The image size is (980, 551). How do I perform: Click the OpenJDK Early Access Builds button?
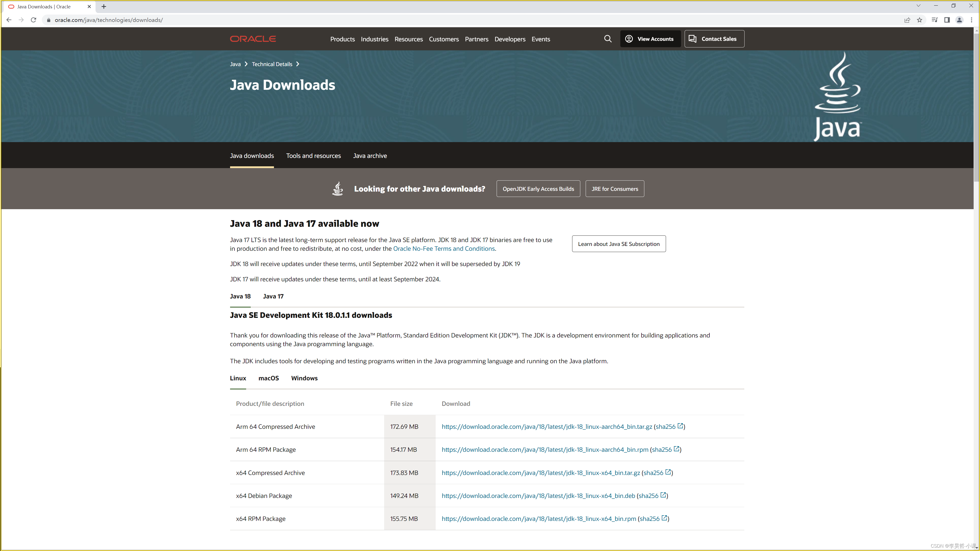click(538, 188)
